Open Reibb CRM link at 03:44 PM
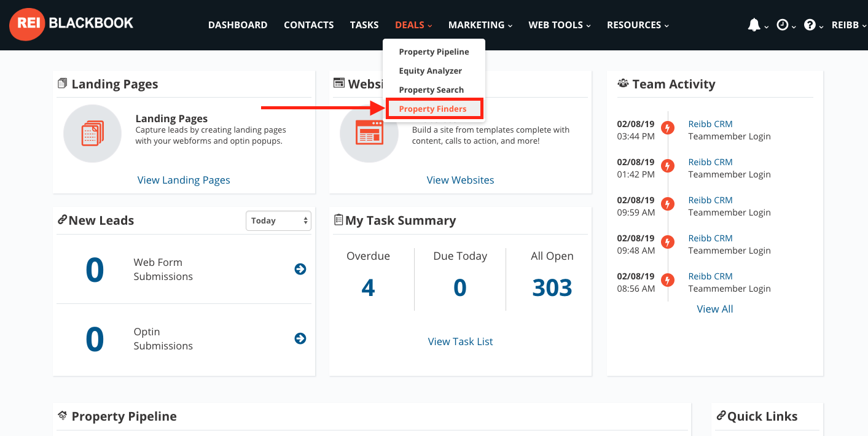868x436 pixels. pyautogui.click(x=711, y=124)
